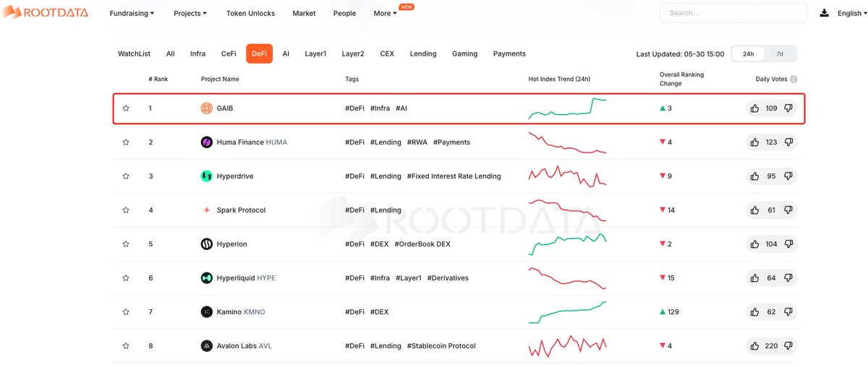Click the RootData logo
868x367 pixels.
pyautogui.click(x=46, y=13)
